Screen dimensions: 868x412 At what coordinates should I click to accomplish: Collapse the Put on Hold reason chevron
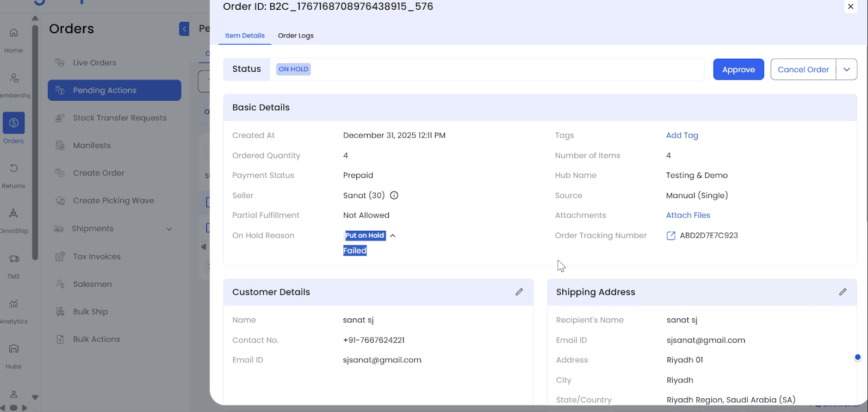pos(393,236)
